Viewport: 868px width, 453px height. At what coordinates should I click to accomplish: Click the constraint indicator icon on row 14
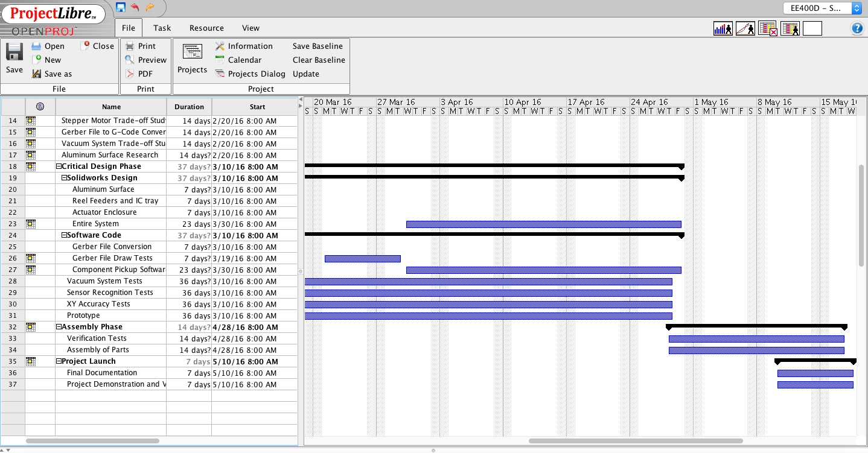pyautogui.click(x=30, y=121)
